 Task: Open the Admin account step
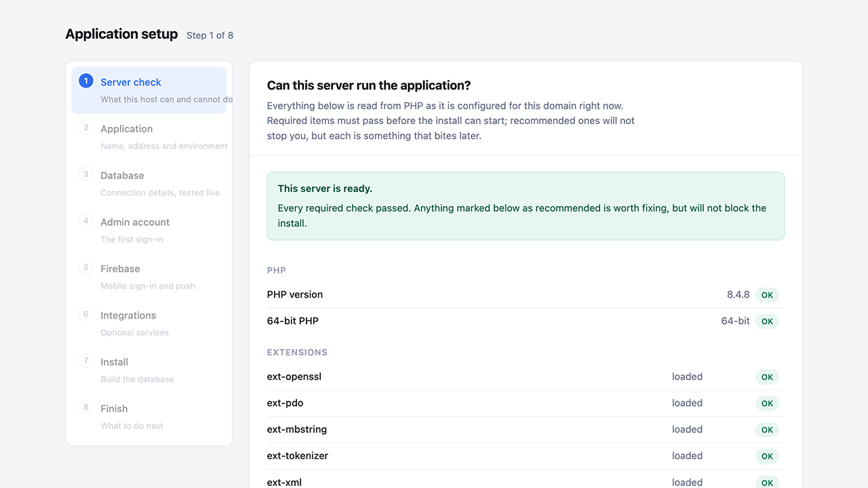pos(149,230)
